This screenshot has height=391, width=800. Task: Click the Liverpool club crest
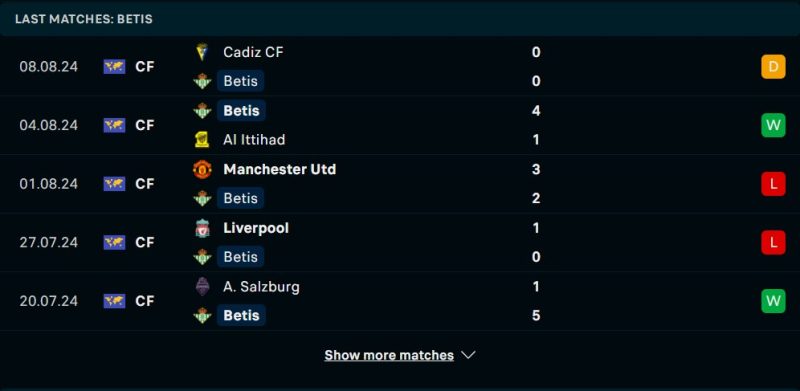pos(202,228)
